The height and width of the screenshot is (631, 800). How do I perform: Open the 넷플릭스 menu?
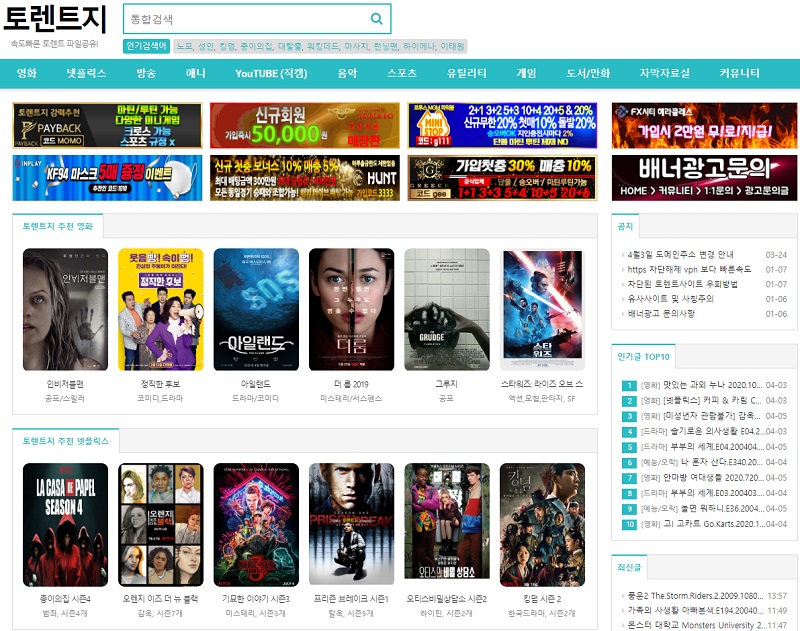click(x=86, y=73)
